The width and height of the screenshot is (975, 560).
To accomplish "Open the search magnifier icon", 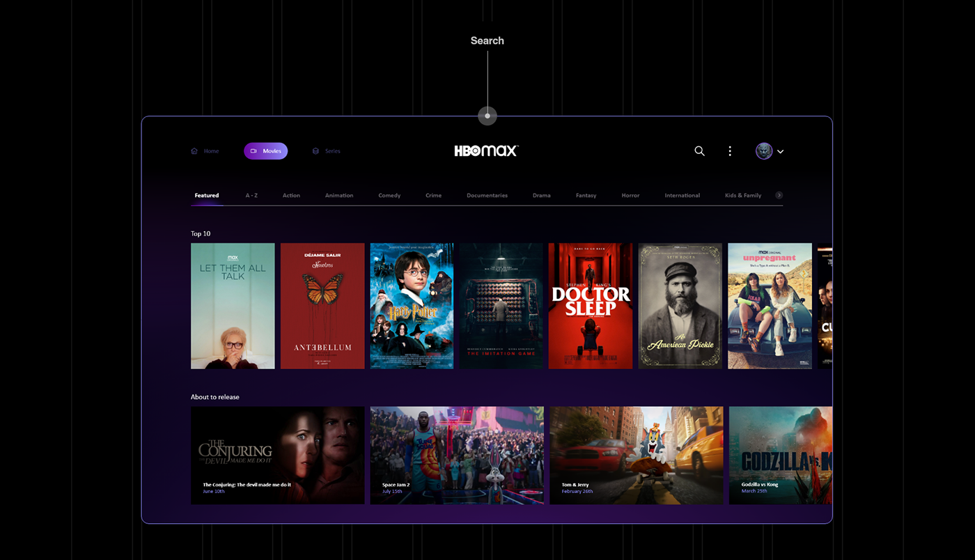I will pos(699,151).
